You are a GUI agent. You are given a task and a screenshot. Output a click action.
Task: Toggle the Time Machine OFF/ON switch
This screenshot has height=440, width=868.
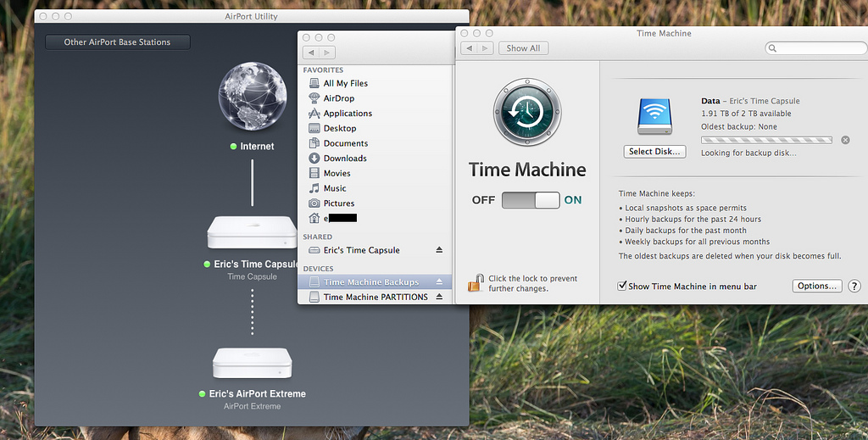tap(531, 200)
